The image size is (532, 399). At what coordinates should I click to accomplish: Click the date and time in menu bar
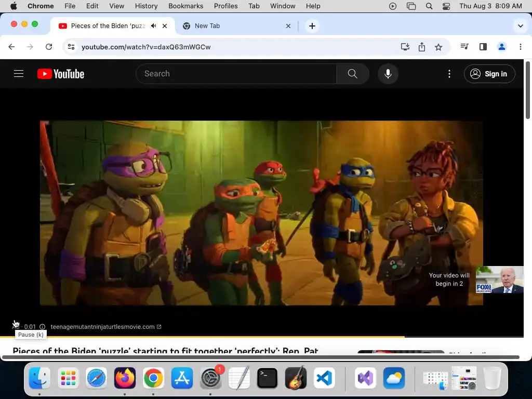click(x=490, y=6)
